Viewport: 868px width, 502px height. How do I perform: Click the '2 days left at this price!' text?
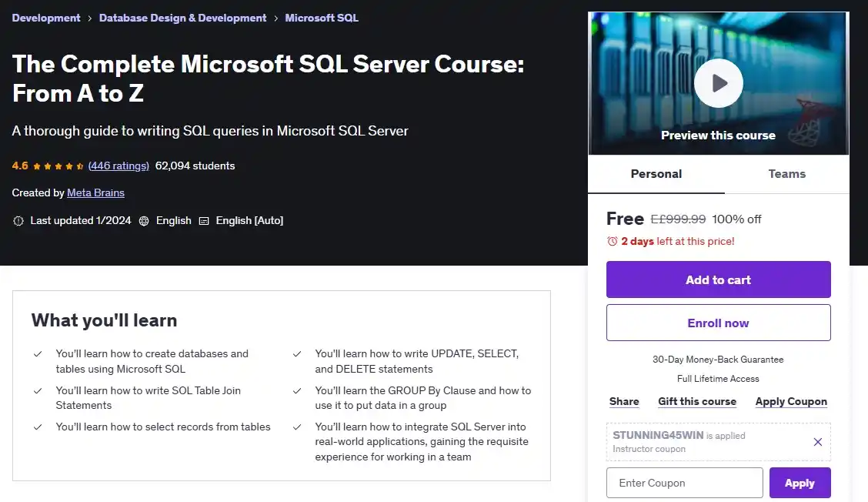tap(678, 241)
